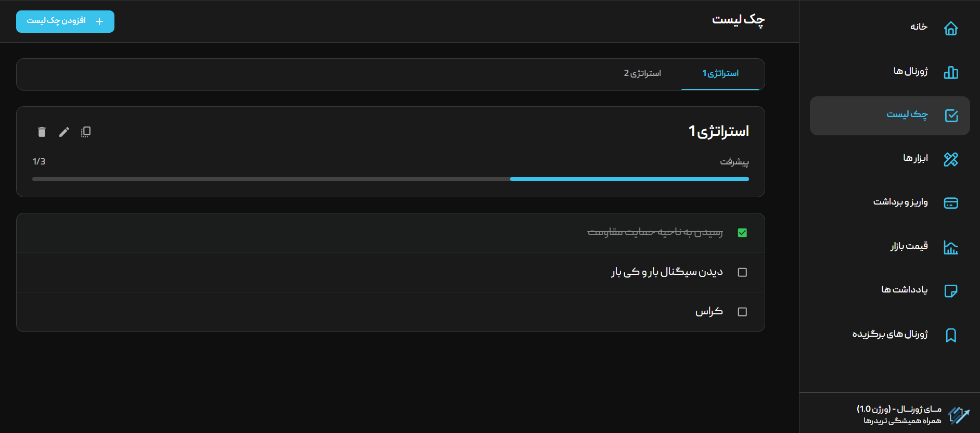The width and height of the screenshot is (980, 433).
Task: Click the bookmark icon for ژورنال های برگزیده
Action: tap(950, 335)
